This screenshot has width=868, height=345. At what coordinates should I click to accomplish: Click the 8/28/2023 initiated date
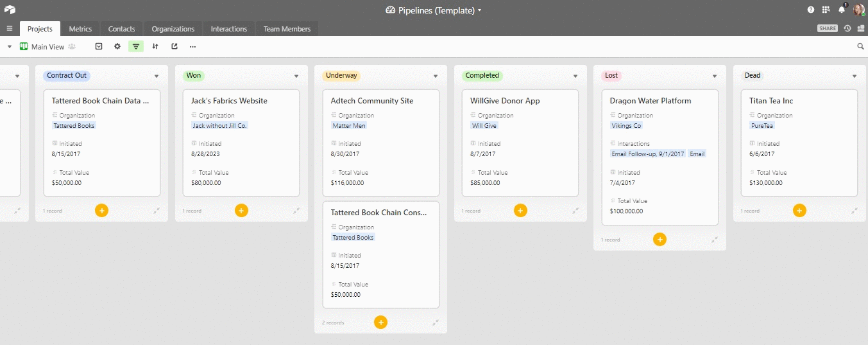pyautogui.click(x=206, y=154)
